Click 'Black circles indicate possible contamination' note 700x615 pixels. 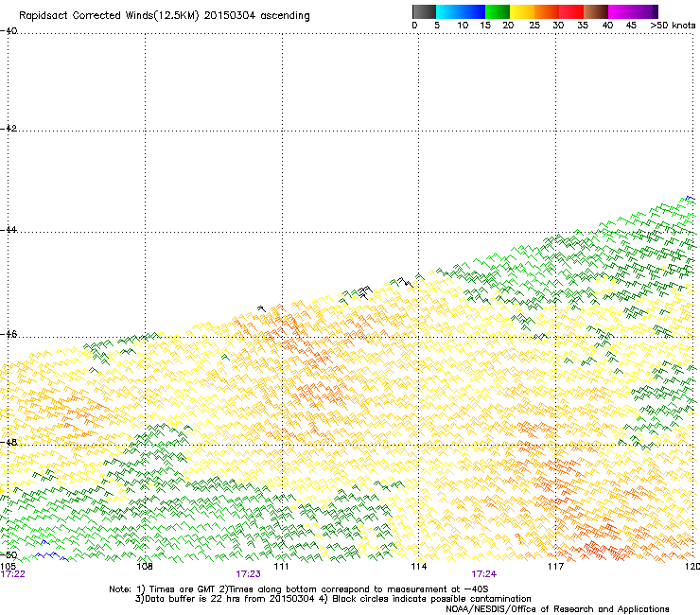[x=431, y=599]
